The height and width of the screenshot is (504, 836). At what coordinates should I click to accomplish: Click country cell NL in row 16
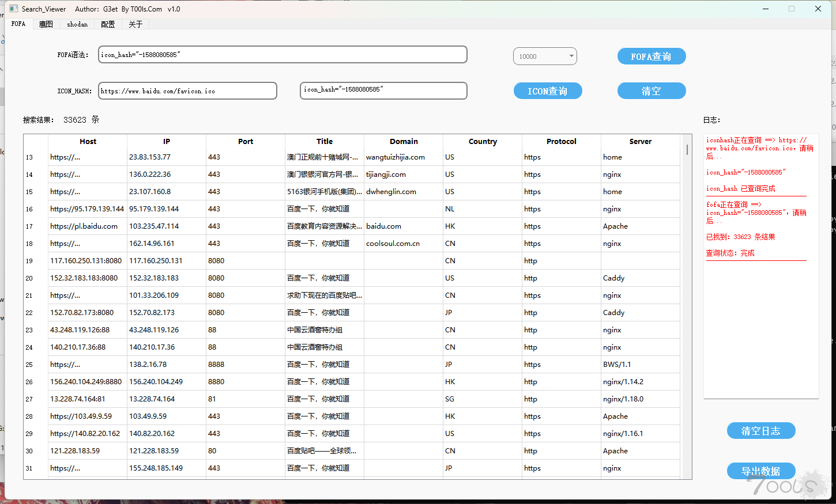point(483,209)
